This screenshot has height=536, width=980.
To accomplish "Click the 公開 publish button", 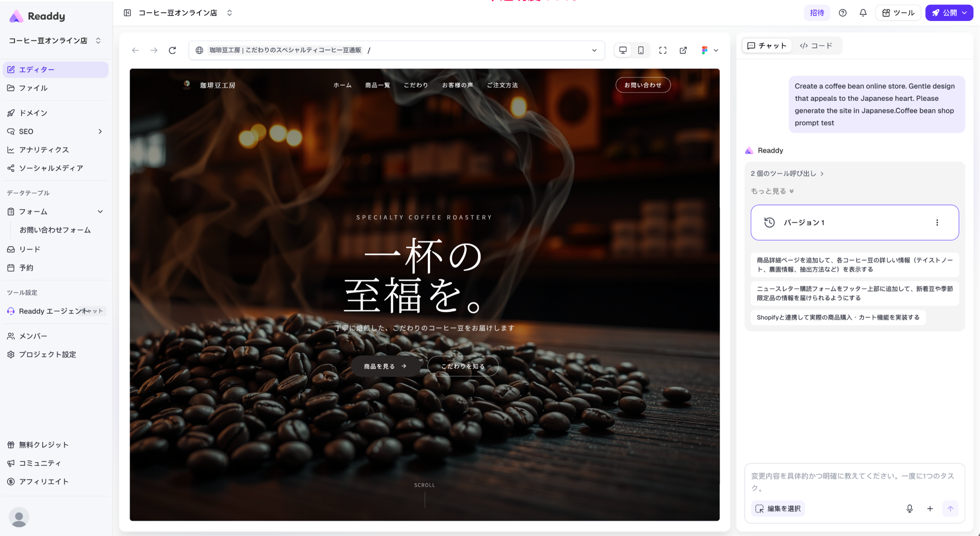I will (x=949, y=13).
